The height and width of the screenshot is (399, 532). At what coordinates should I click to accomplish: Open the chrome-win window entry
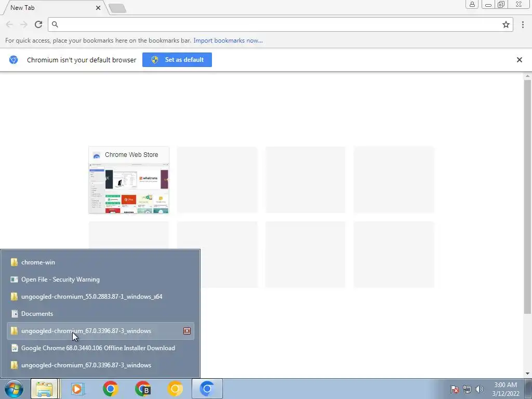point(100,262)
